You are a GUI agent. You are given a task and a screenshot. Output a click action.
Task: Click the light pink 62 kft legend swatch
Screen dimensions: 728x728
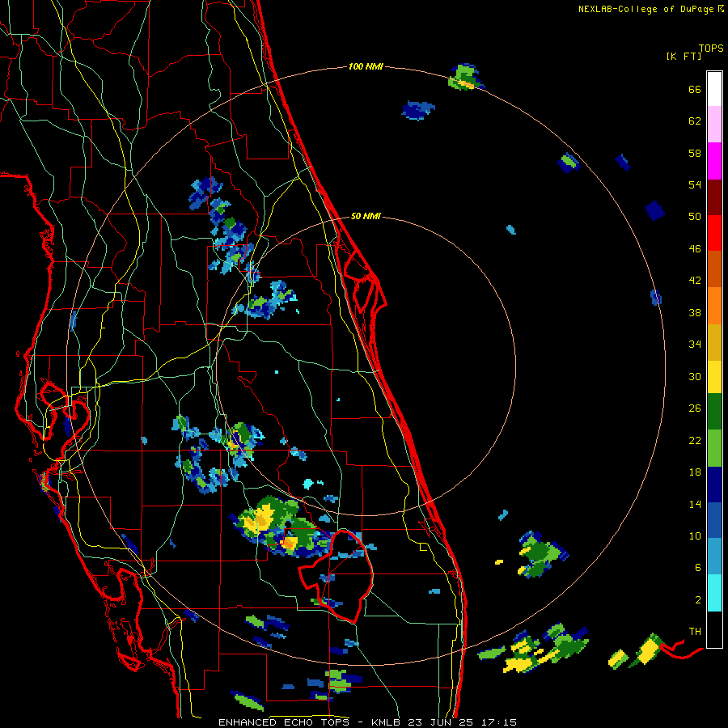714,124
